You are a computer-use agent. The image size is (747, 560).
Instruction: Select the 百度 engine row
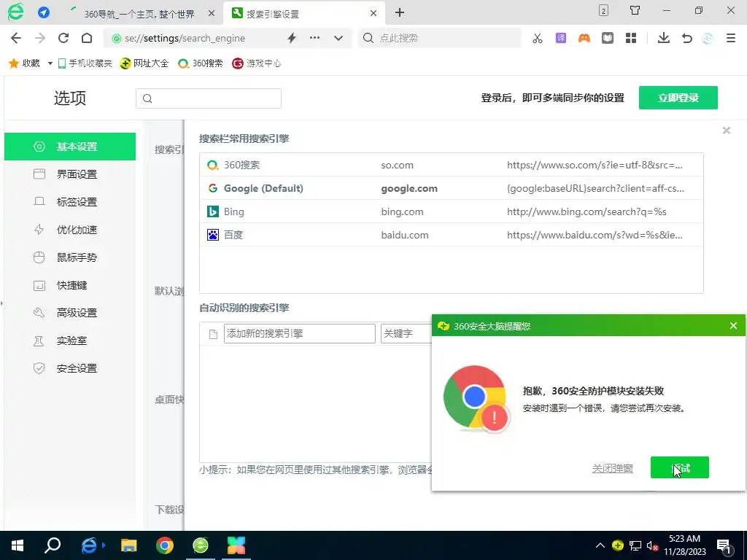(x=451, y=235)
